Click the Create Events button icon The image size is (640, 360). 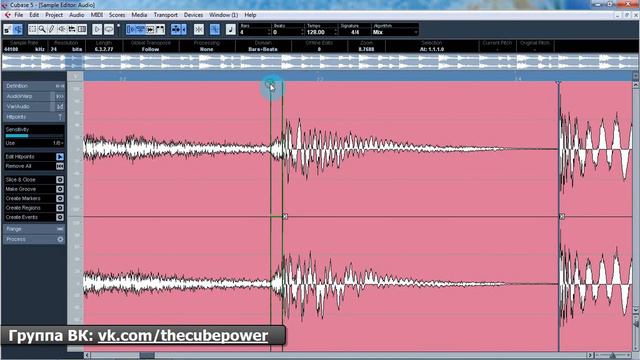pos(60,217)
